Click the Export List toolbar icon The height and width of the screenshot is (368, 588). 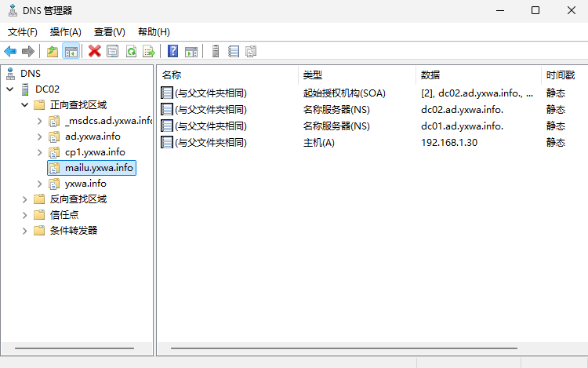pos(148,52)
